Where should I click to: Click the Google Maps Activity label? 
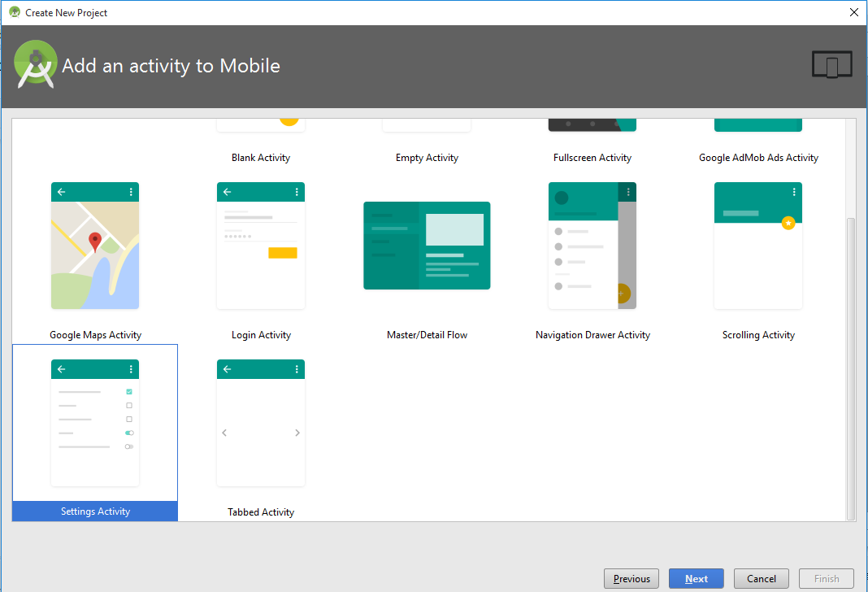click(95, 335)
